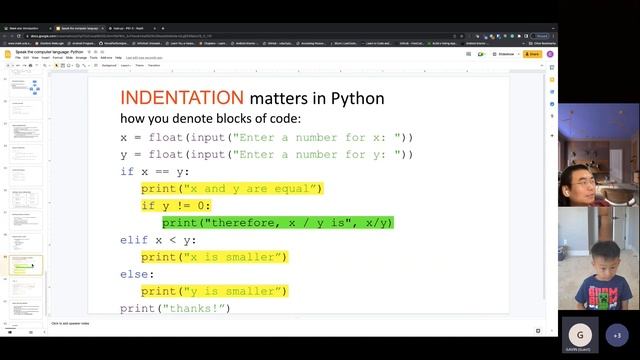Click the 'y is smaller' print line
This screenshot has width=640, height=360.
(214, 291)
